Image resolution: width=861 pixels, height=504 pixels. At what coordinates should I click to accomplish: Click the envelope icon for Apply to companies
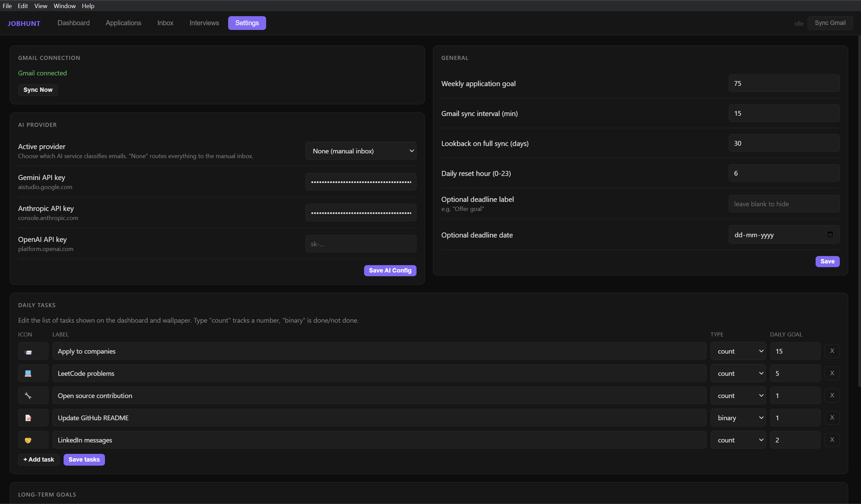tap(28, 352)
